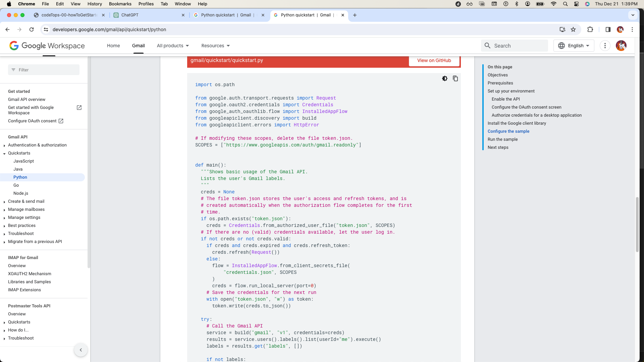Install app icon in address bar
Screen dimensions: 644x362
(x=562, y=29)
